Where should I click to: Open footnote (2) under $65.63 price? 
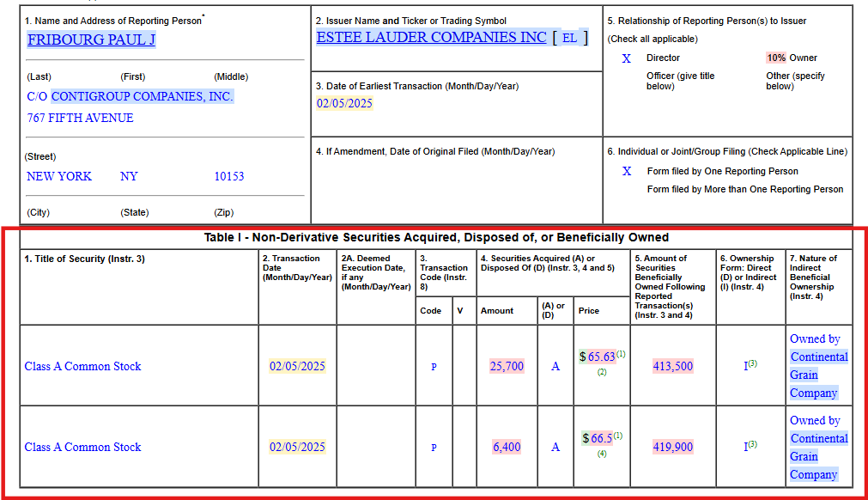602,372
